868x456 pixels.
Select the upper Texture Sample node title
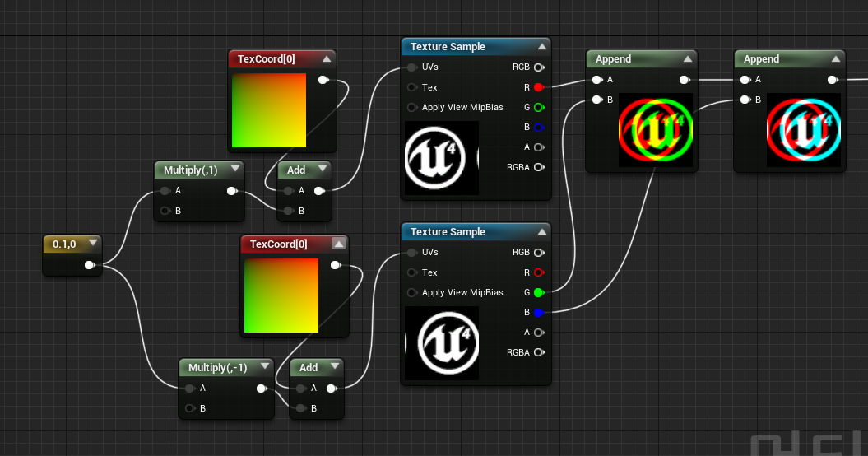(448, 47)
